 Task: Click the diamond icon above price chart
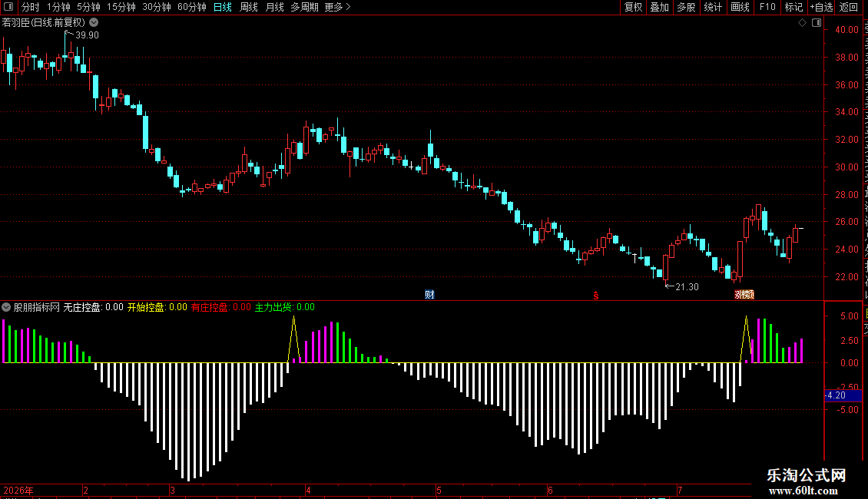tap(802, 23)
